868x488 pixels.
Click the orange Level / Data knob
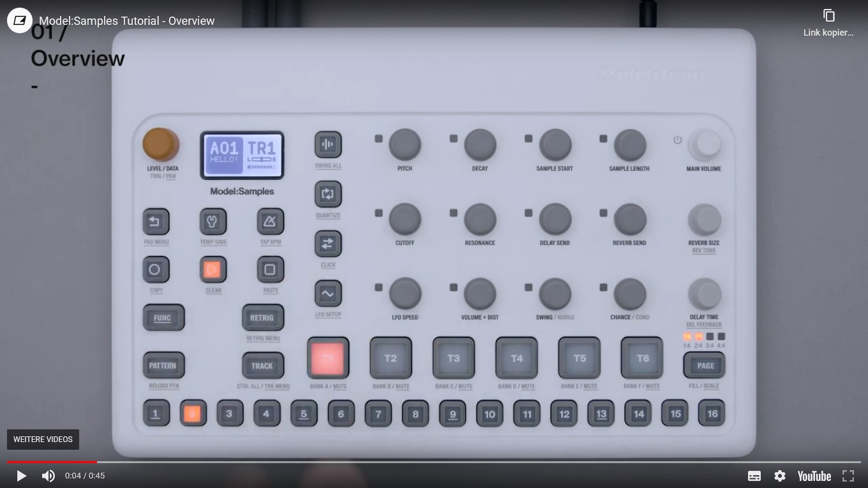[x=161, y=145]
